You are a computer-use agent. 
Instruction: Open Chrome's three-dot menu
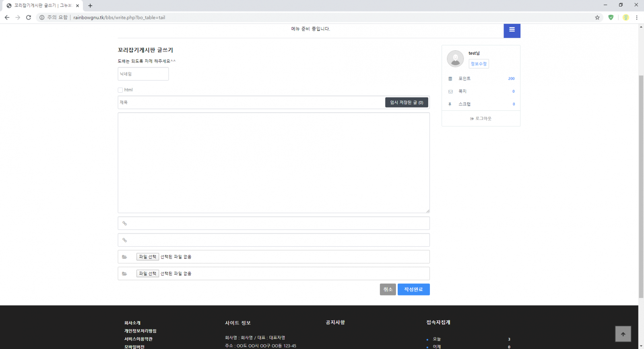[x=636, y=17]
